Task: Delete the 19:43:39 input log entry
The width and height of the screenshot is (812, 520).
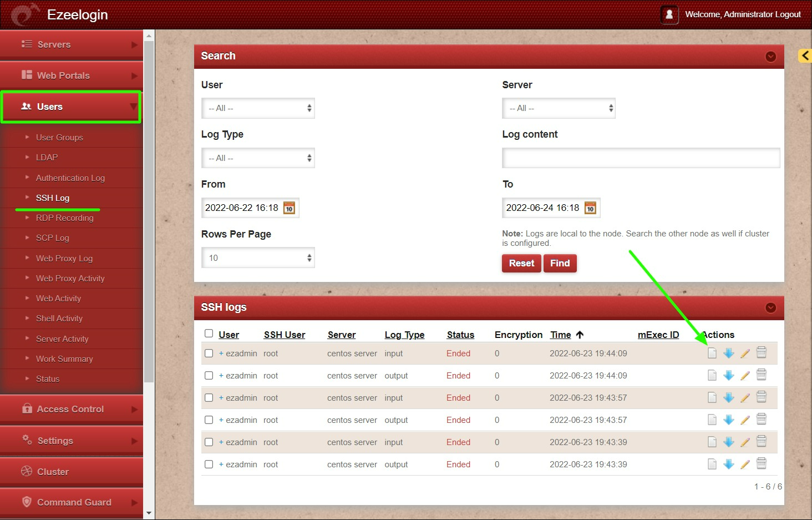Action: pyautogui.click(x=762, y=441)
